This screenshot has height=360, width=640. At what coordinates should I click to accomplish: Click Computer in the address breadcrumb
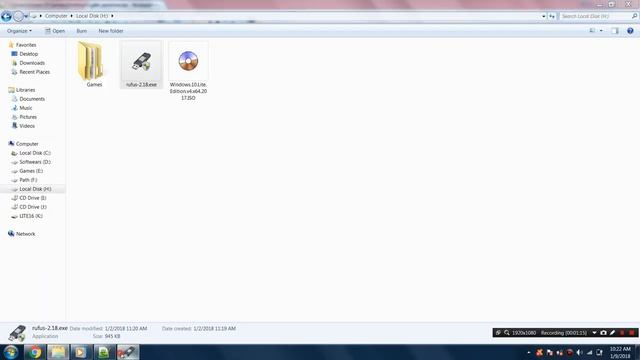56,16
